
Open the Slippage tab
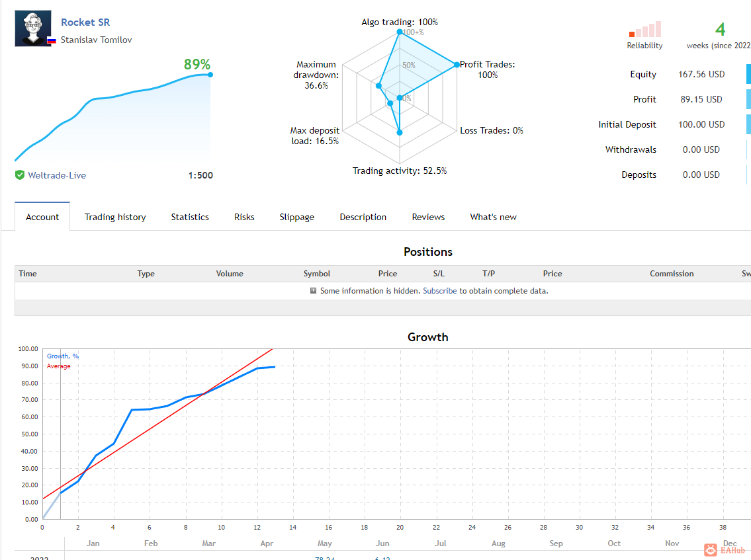pyautogui.click(x=297, y=217)
